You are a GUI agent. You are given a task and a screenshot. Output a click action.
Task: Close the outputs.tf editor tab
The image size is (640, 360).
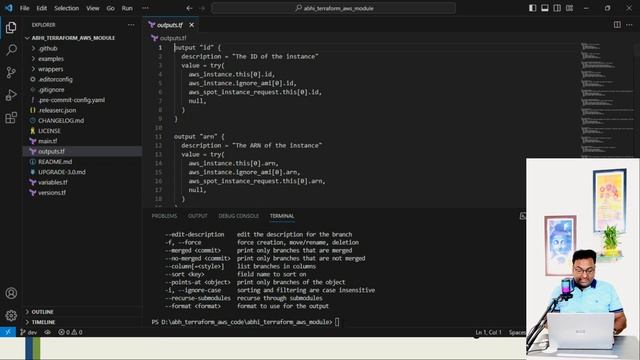coord(191,25)
